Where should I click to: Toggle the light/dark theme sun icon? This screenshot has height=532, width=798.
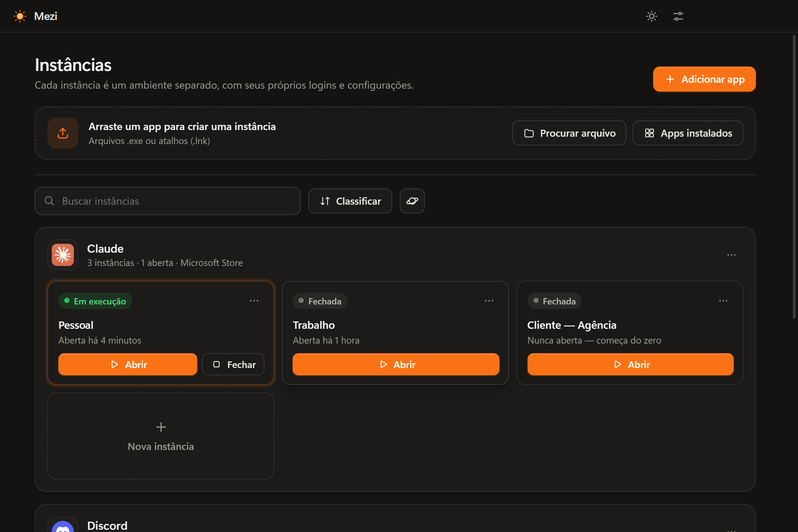[652, 16]
